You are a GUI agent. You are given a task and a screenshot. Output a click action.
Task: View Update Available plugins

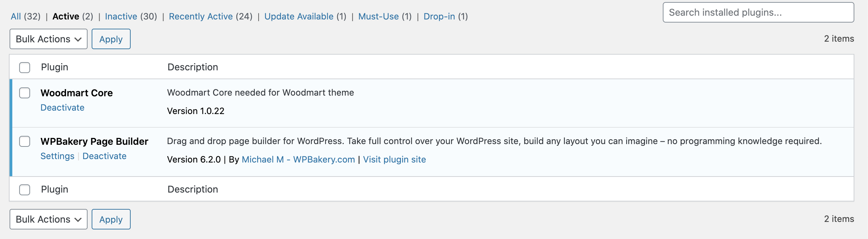(299, 16)
